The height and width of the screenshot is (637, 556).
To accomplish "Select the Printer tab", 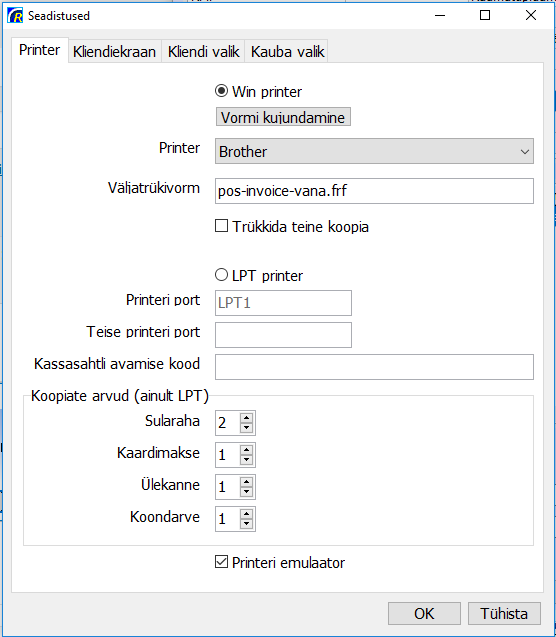I will tap(39, 50).
